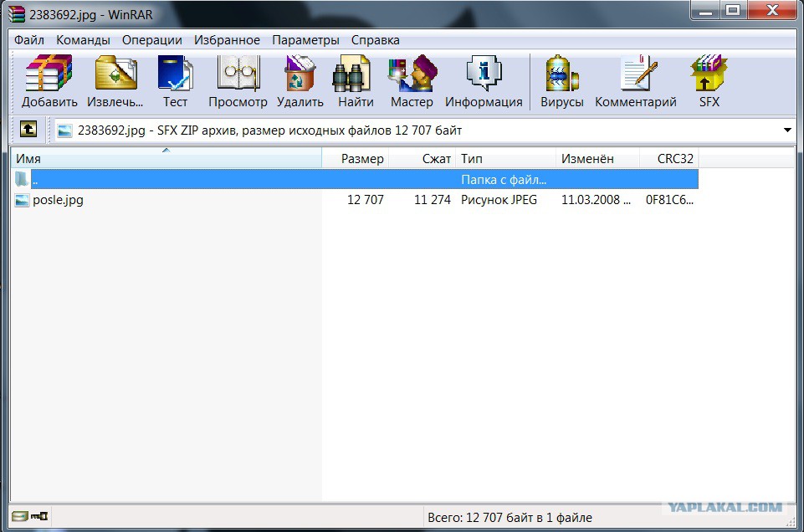Start the Вирусы virus scan

pyautogui.click(x=562, y=74)
